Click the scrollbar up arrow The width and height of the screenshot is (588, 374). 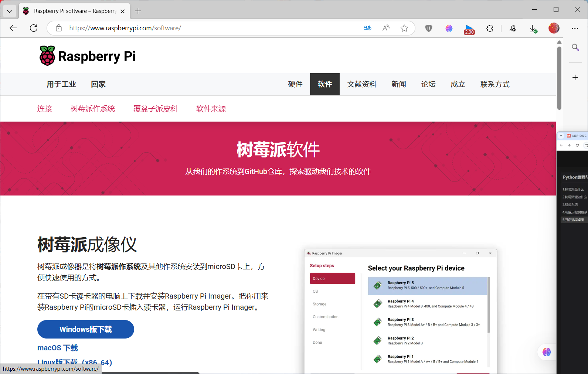(559, 42)
